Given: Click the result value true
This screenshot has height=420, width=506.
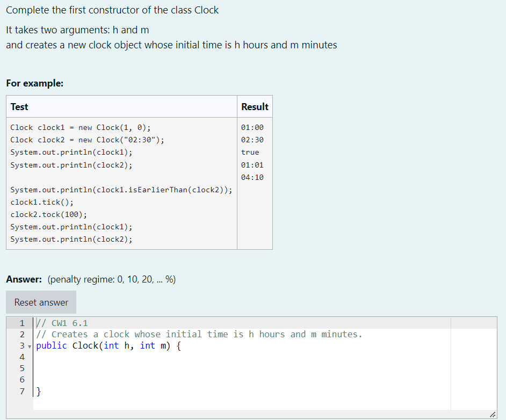Looking at the screenshot, I should point(251,152).
